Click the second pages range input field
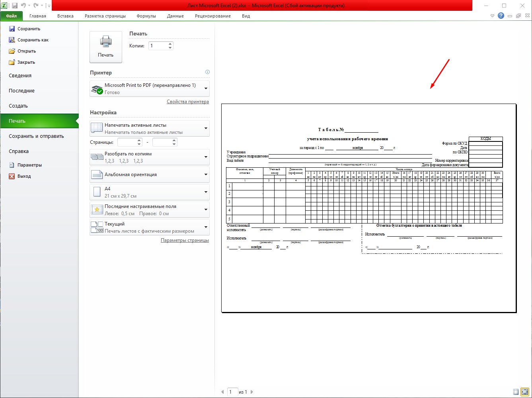This screenshot has width=532, height=398. click(162, 142)
